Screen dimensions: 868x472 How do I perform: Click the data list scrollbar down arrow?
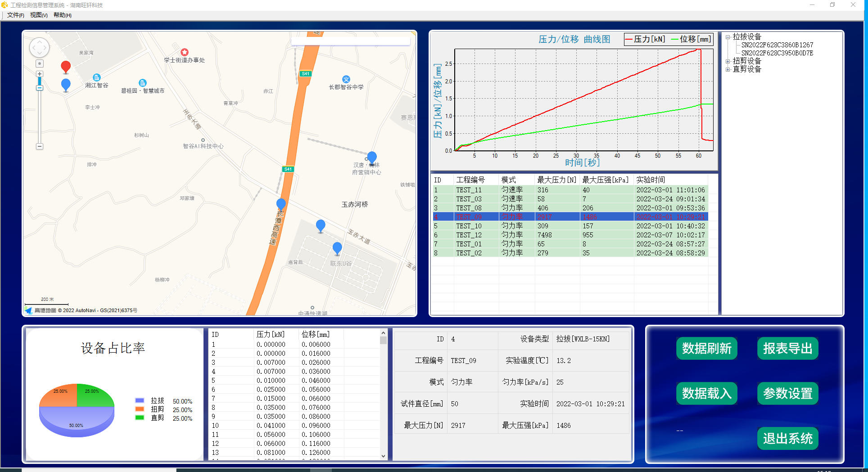pyautogui.click(x=383, y=456)
